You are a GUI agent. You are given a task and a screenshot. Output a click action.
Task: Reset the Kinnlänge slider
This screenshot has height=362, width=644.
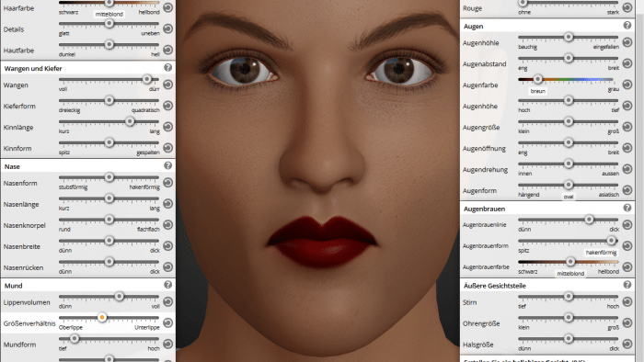click(168, 127)
